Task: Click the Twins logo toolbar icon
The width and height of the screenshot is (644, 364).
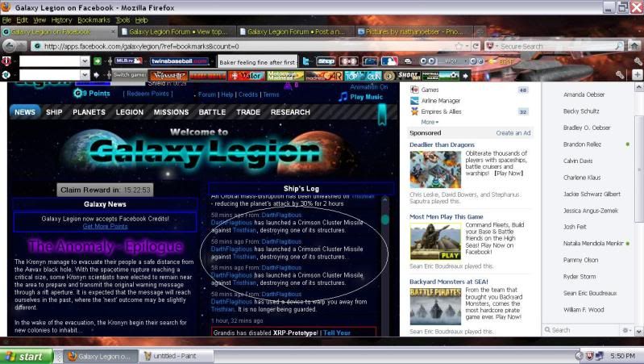Action: (6, 61)
